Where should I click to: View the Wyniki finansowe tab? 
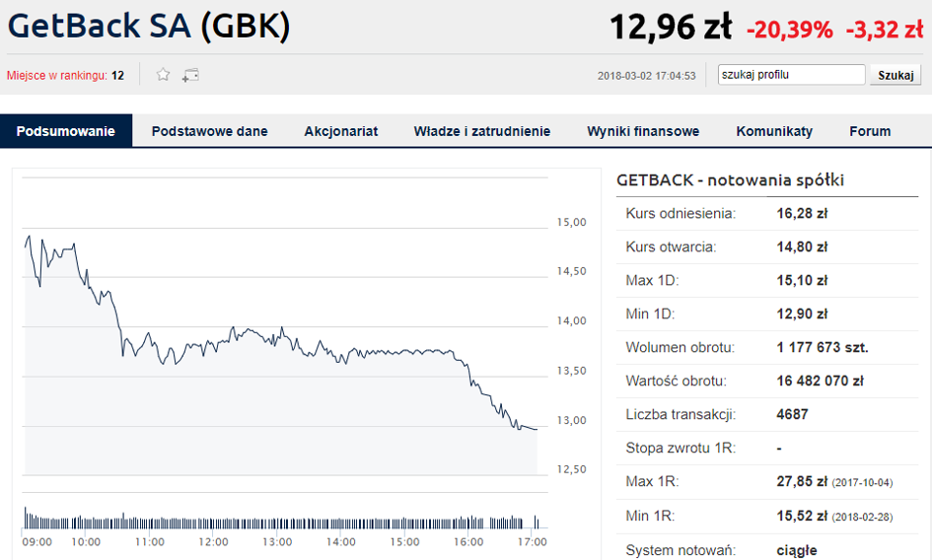point(643,131)
